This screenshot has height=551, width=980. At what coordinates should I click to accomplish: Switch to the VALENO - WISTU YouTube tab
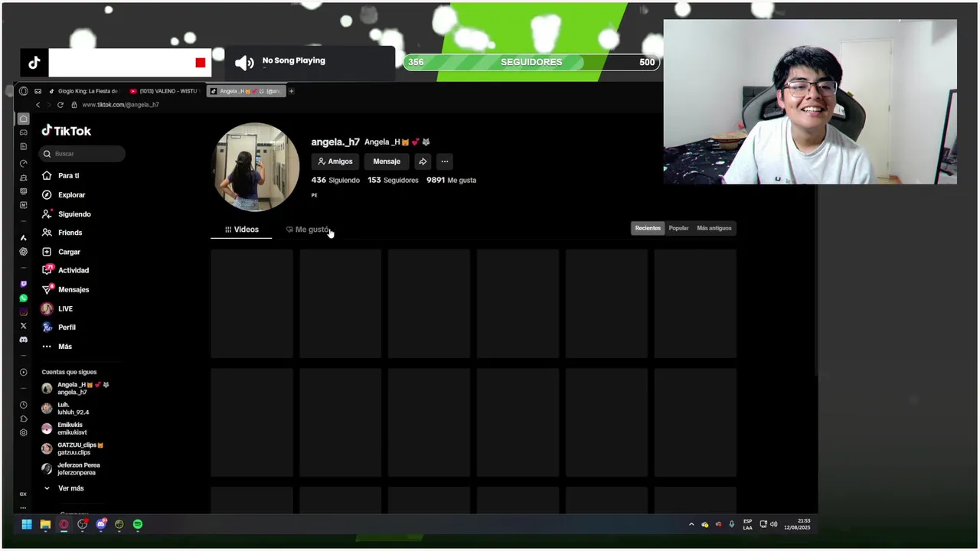[165, 91]
